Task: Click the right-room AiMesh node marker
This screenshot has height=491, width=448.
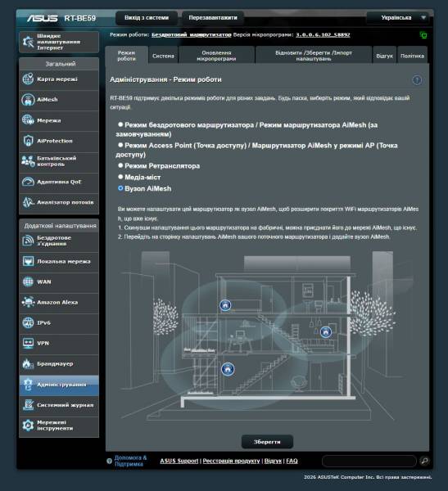Action: click(x=326, y=331)
